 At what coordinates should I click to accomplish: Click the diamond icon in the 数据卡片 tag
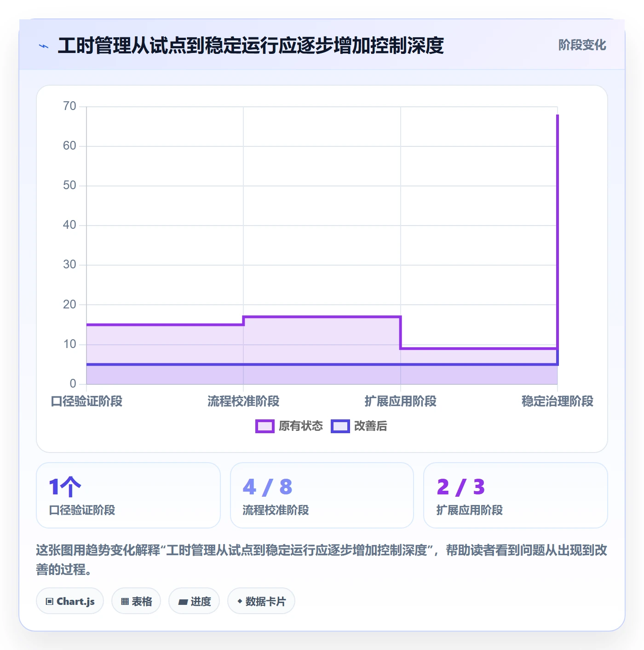pos(240,601)
